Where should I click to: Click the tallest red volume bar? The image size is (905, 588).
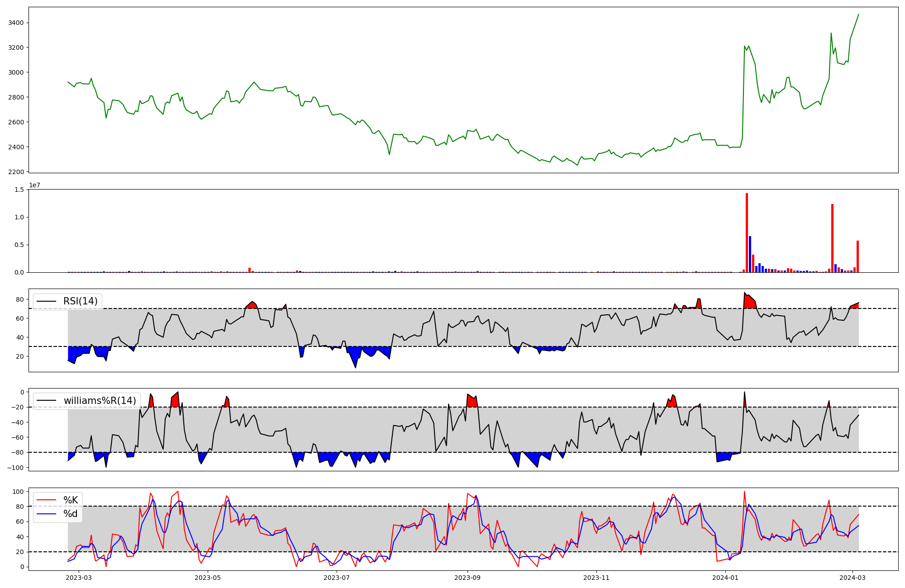pos(747,233)
